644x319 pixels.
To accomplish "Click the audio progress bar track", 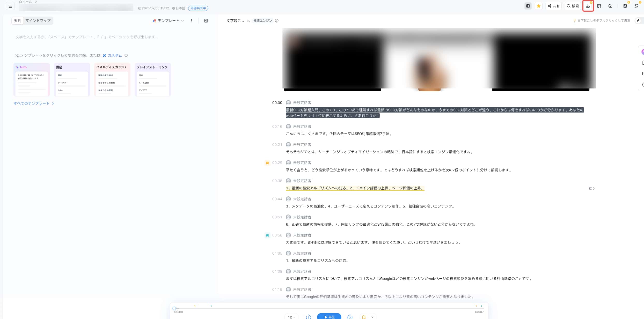I will tap(329, 308).
